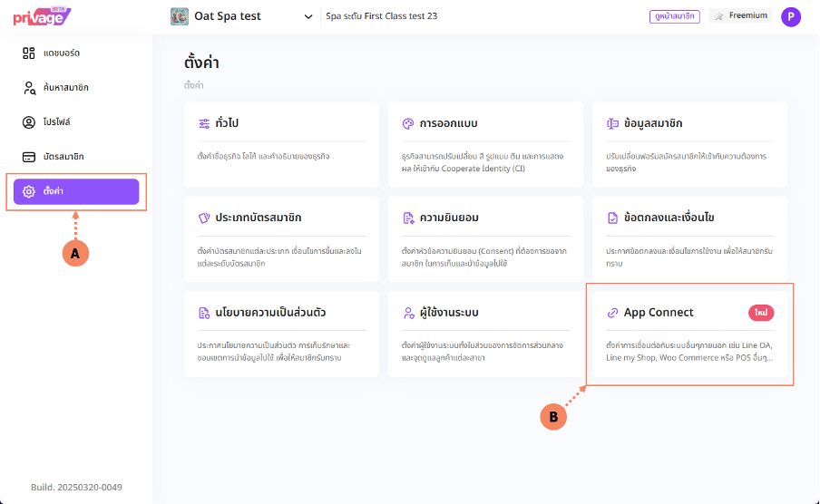Click the palette icon on การออกแบบ card
This screenshot has width=820, height=504.
tap(408, 123)
